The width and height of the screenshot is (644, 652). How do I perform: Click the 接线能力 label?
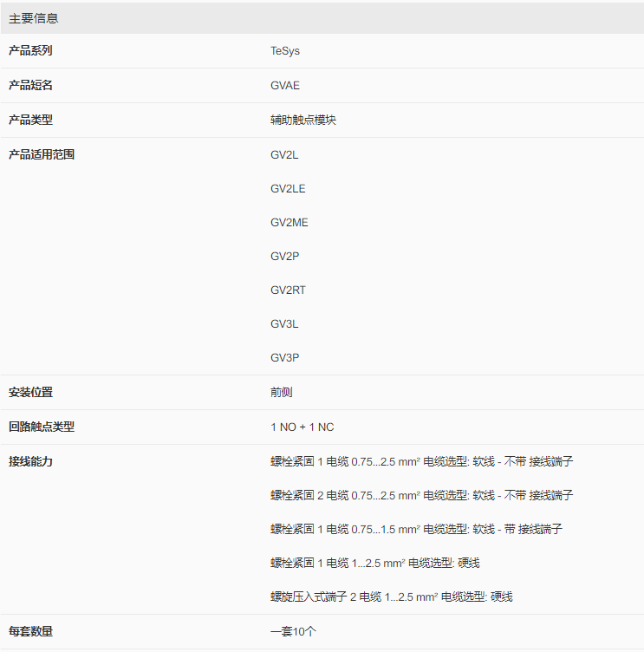click(x=30, y=461)
